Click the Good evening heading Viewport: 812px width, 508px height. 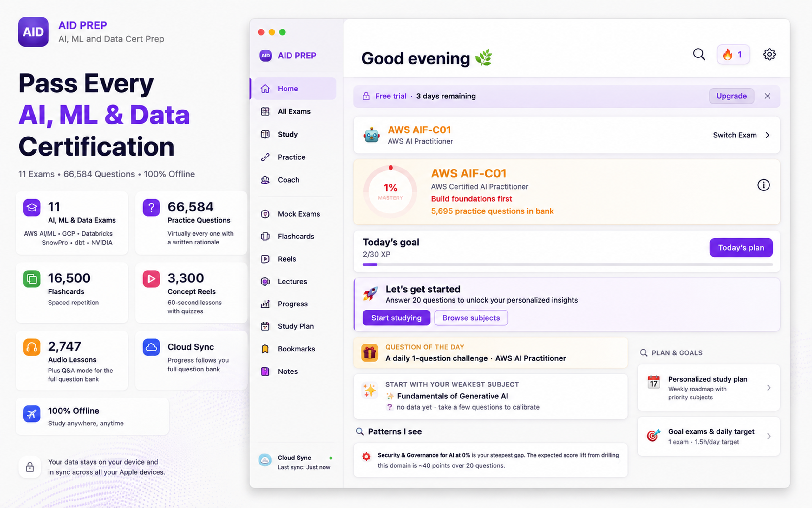coord(416,58)
